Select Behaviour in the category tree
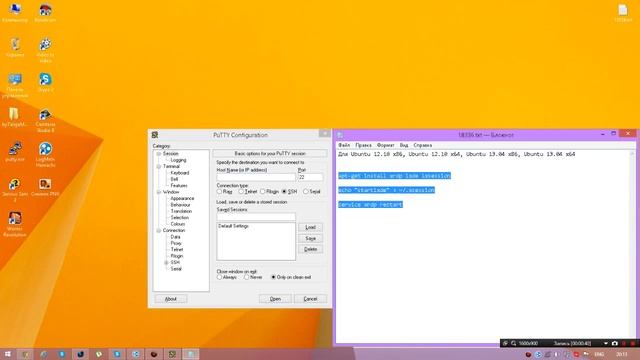This screenshot has height=360, width=640. point(180,205)
